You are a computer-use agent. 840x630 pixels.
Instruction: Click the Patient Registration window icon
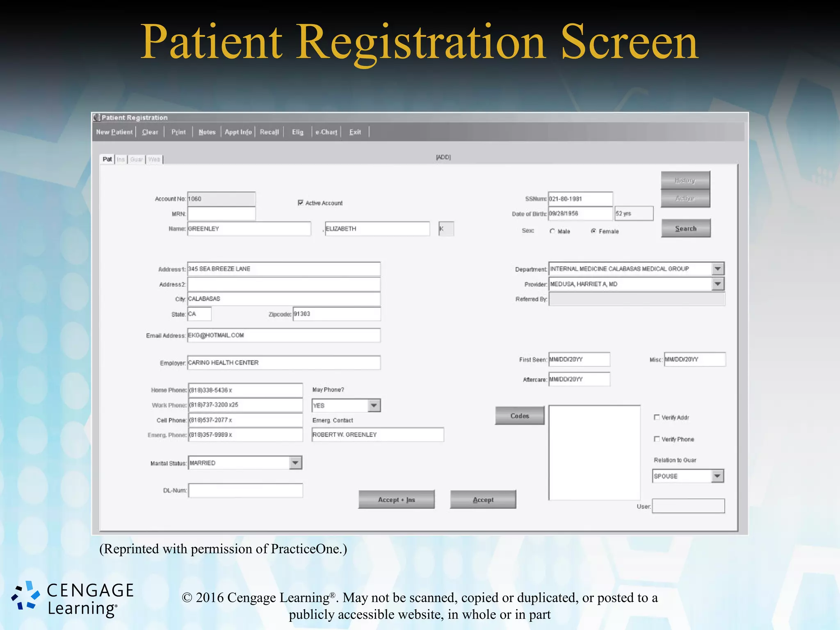click(x=97, y=118)
